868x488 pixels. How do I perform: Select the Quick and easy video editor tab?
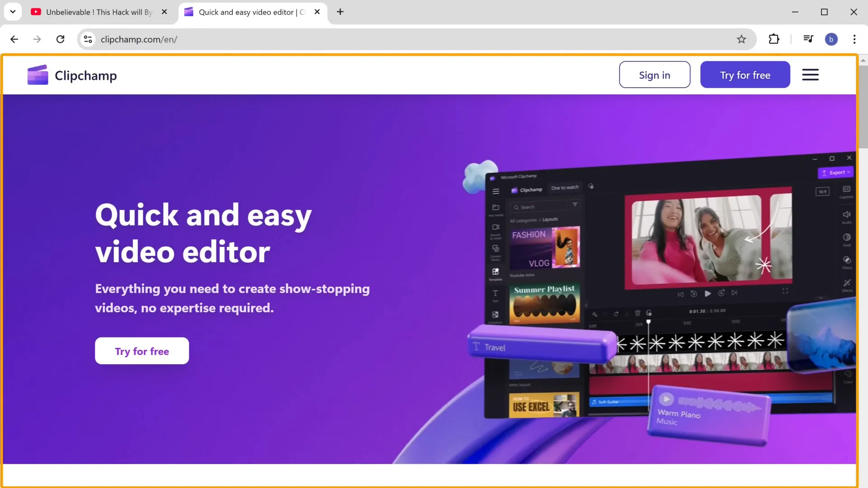pos(252,12)
